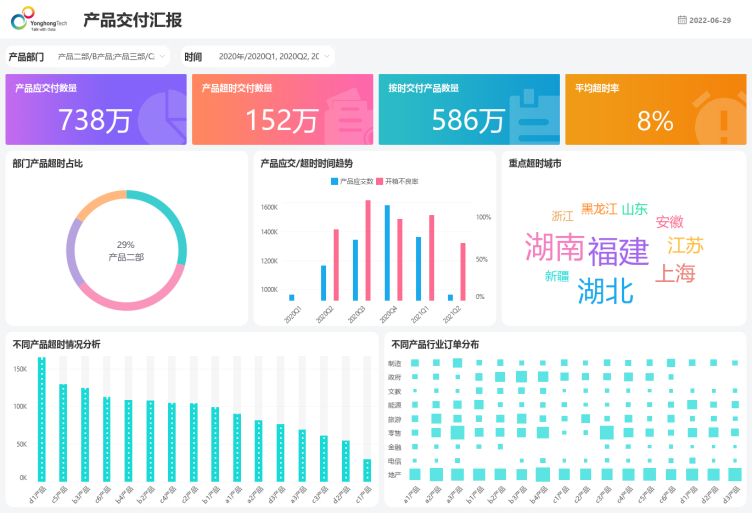Select 湖南 in the city word cloud

click(554, 246)
